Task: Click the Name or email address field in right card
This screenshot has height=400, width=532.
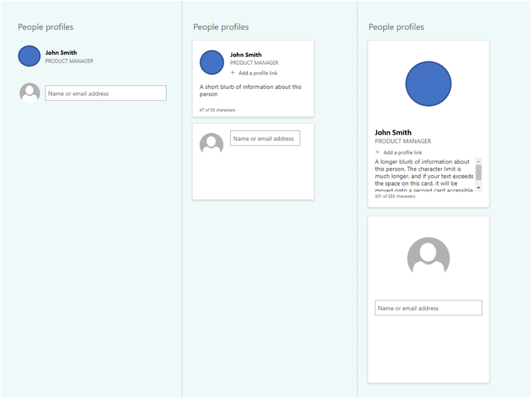Action: point(428,308)
